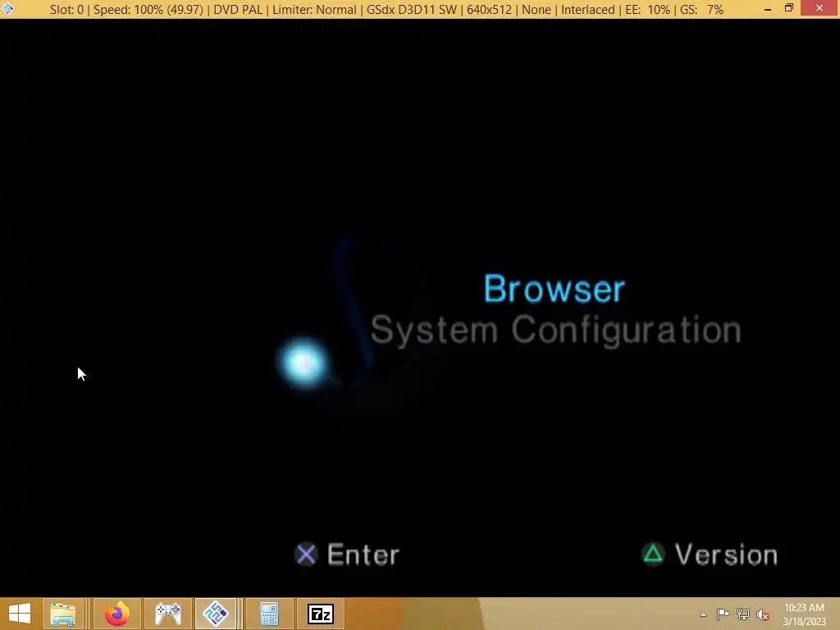The width and height of the screenshot is (840, 630).
Task: Switch to the PCSX2 taskbar icon
Action: (216, 614)
